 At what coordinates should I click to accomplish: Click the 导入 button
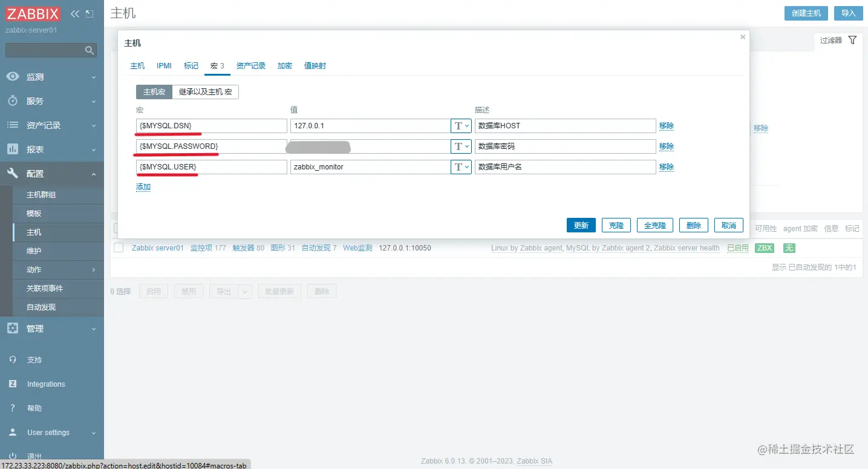[x=849, y=13]
